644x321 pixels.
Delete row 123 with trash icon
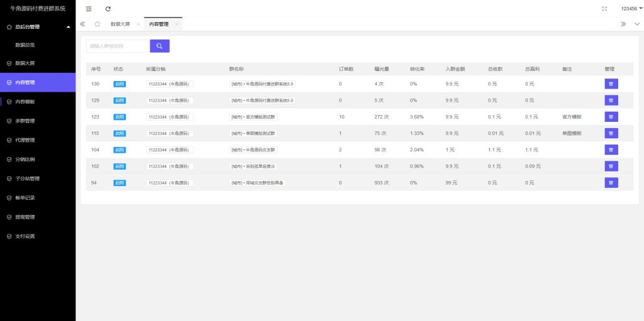tap(611, 117)
